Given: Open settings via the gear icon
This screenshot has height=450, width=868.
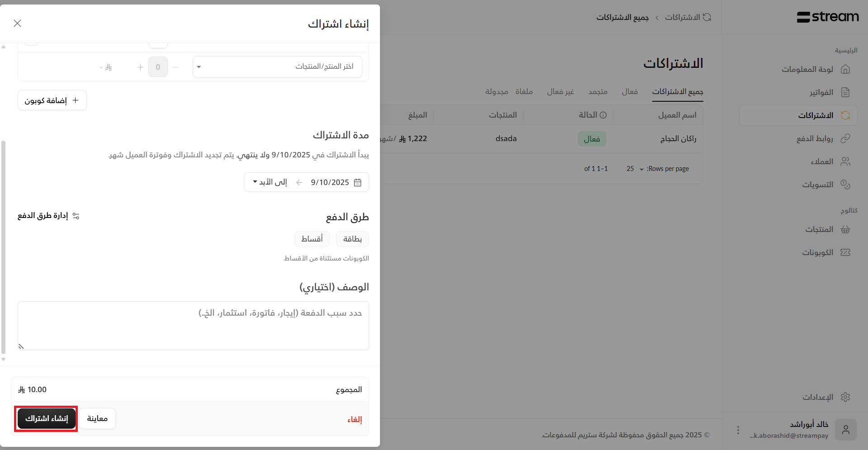Looking at the screenshot, I should coord(845,397).
